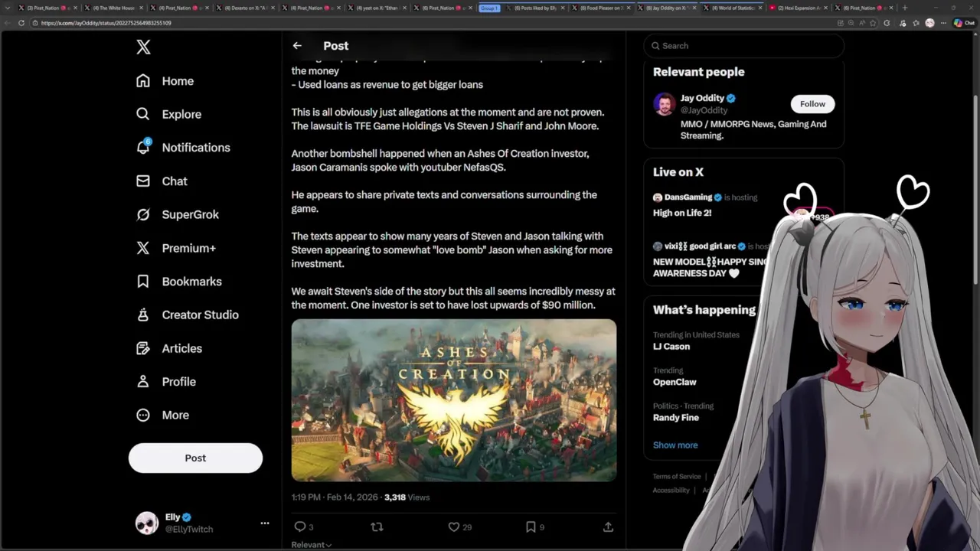980x551 pixels.
Task: Open Profile in the sidebar
Action: tap(165, 382)
